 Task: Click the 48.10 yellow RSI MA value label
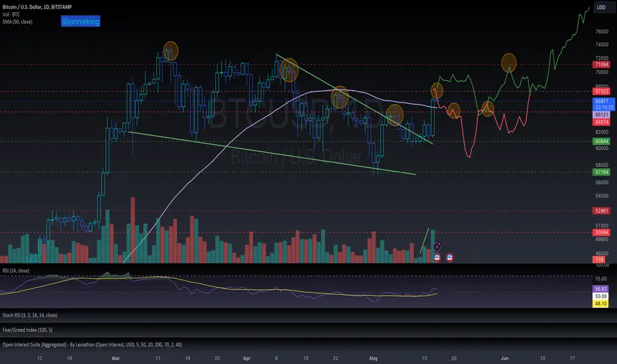pos(600,304)
